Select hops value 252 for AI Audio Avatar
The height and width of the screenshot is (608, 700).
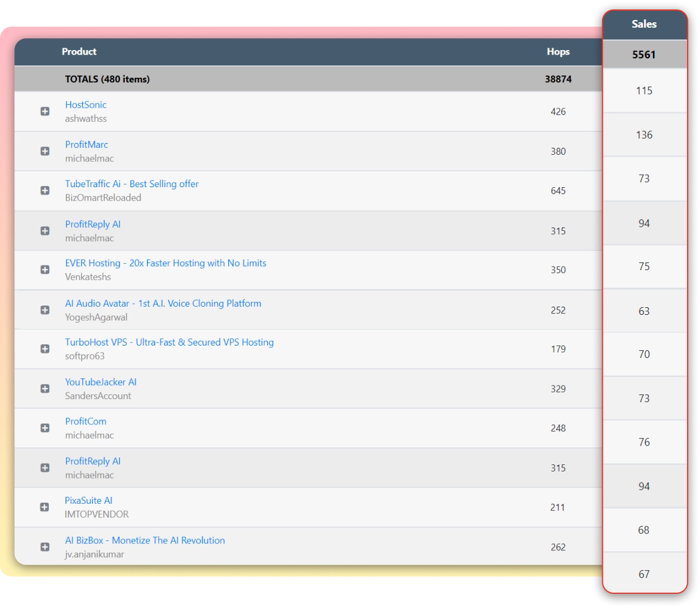tap(558, 310)
